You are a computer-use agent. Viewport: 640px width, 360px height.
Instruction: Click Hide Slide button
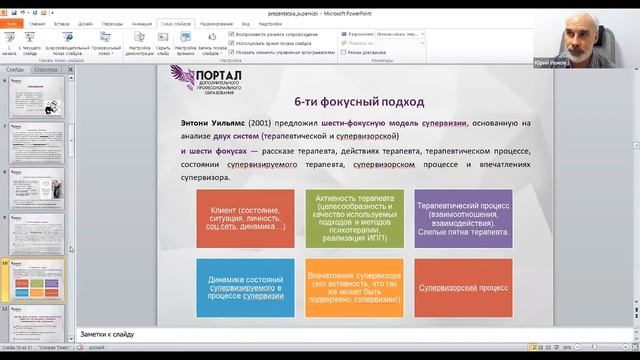(x=163, y=44)
